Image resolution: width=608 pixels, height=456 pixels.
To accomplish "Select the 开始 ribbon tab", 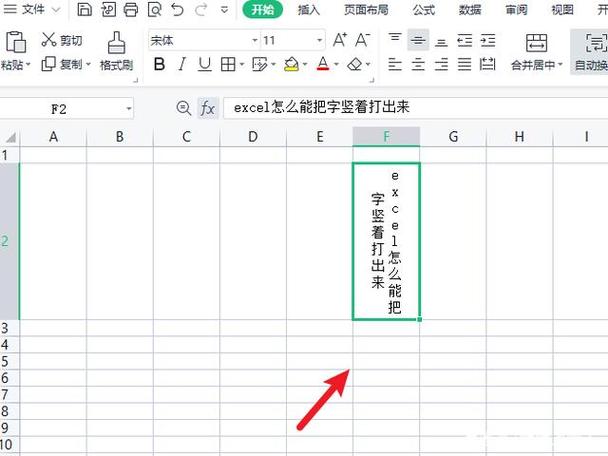I will pyautogui.click(x=263, y=9).
